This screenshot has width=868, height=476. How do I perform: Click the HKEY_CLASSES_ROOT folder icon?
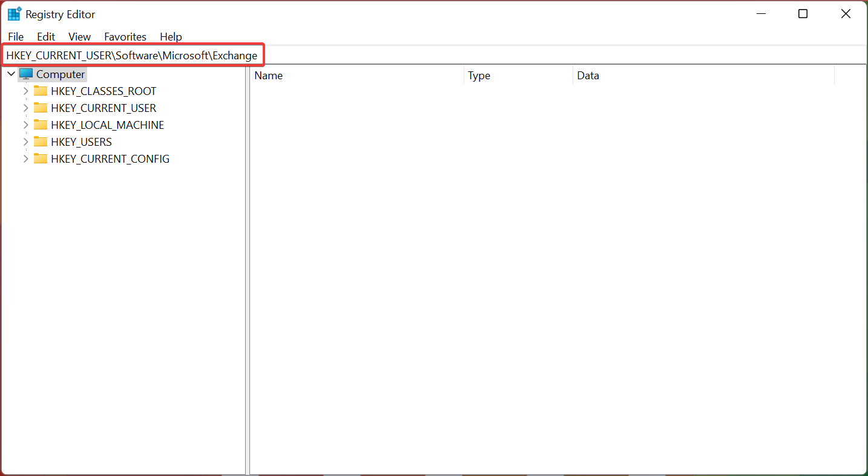[41, 91]
